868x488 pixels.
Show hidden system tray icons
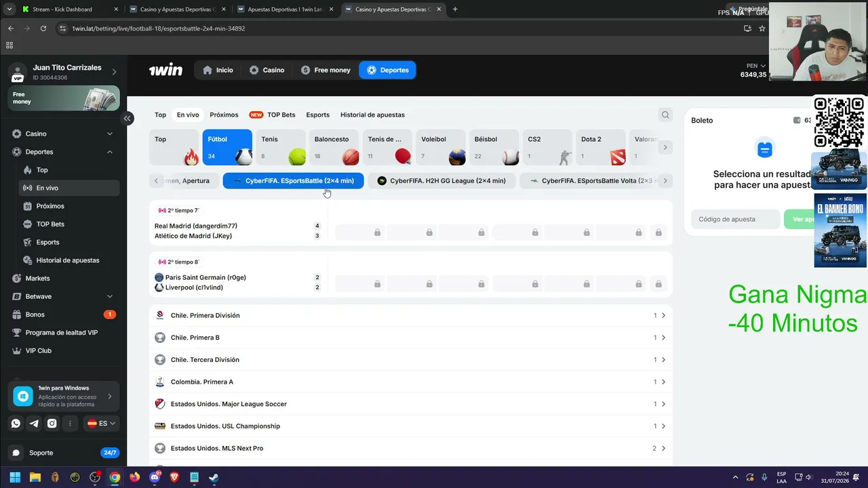[735, 477]
